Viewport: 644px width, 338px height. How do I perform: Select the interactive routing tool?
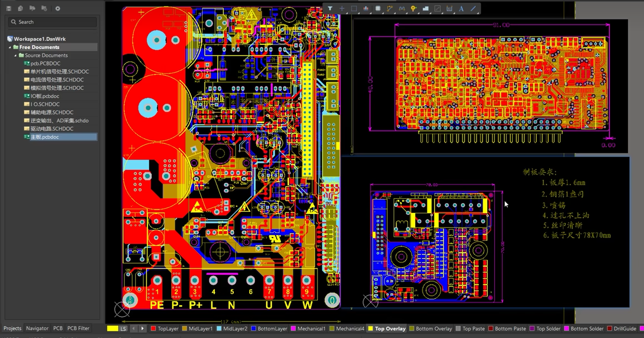coord(390,8)
